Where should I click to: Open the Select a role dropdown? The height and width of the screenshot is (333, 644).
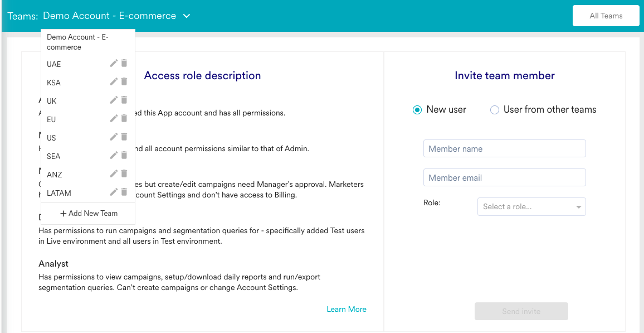(531, 207)
